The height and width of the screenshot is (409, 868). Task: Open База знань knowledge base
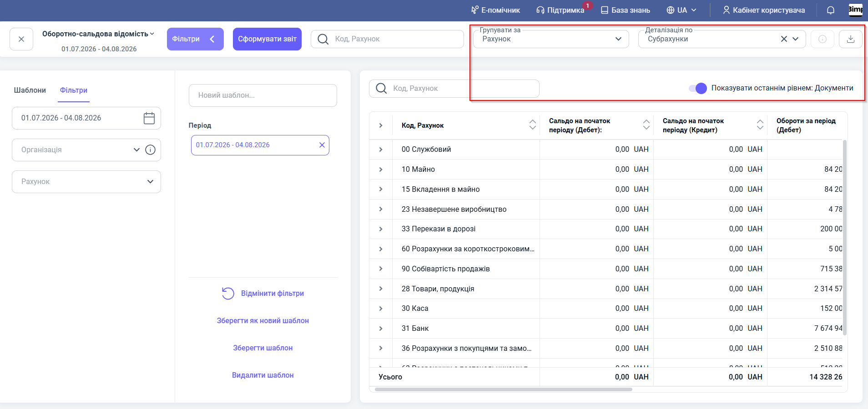[x=626, y=10]
